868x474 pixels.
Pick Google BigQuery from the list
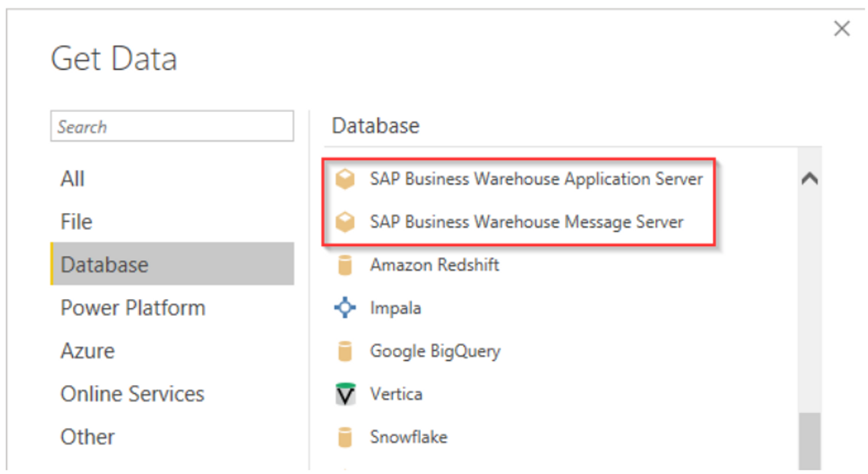click(435, 351)
